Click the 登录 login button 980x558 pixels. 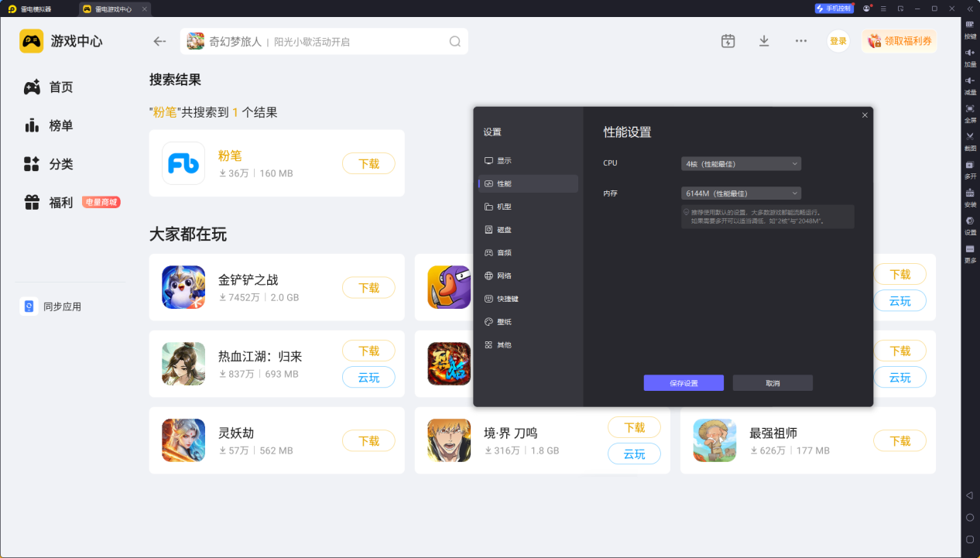838,41
